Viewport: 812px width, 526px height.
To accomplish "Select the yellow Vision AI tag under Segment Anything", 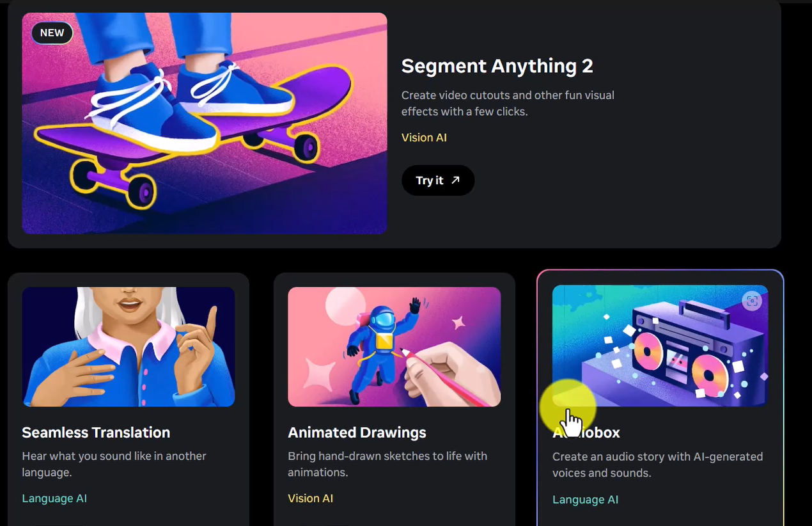I will [424, 138].
